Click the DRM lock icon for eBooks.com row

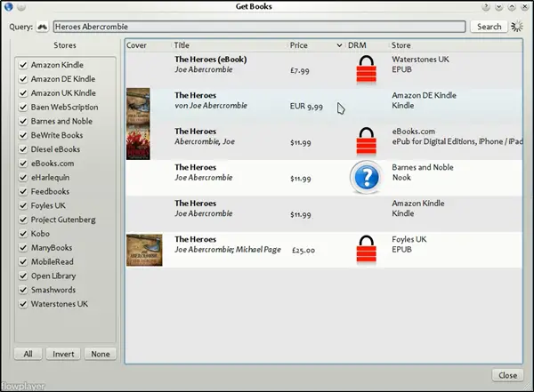(x=366, y=141)
